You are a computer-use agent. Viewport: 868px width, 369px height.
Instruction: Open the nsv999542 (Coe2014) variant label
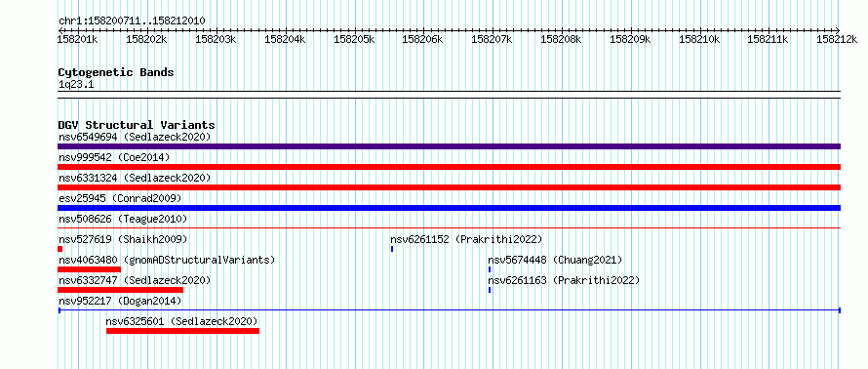pos(114,157)
